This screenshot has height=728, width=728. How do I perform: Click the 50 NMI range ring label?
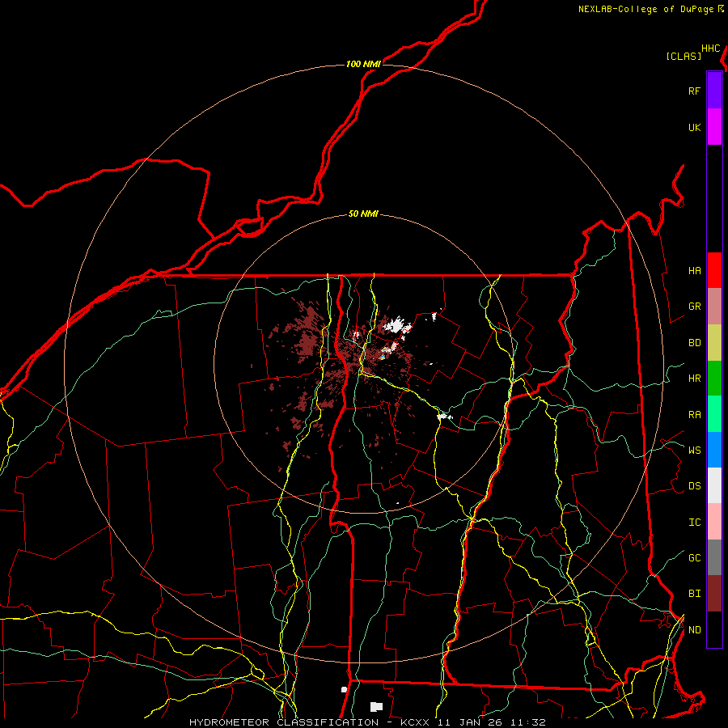point(363,214)
